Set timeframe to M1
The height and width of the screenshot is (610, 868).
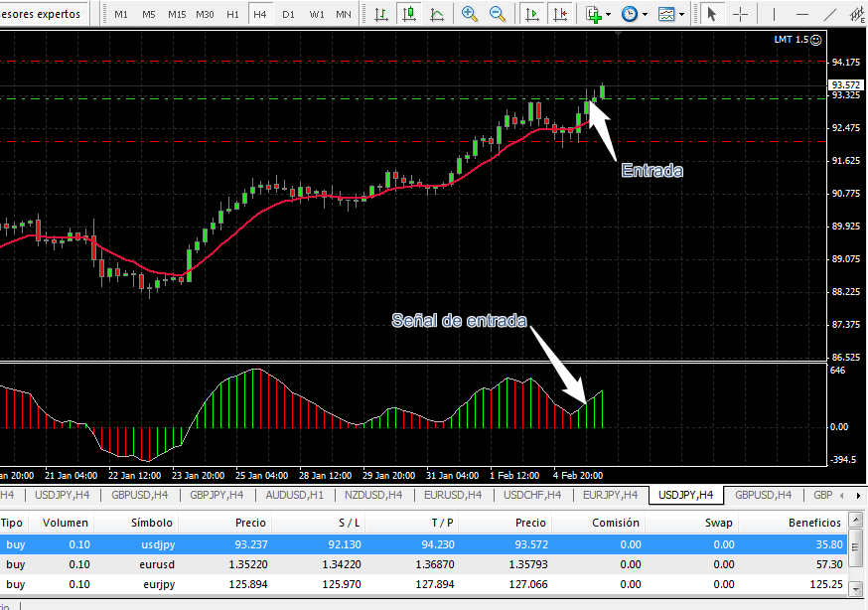[x=121, y=14]
